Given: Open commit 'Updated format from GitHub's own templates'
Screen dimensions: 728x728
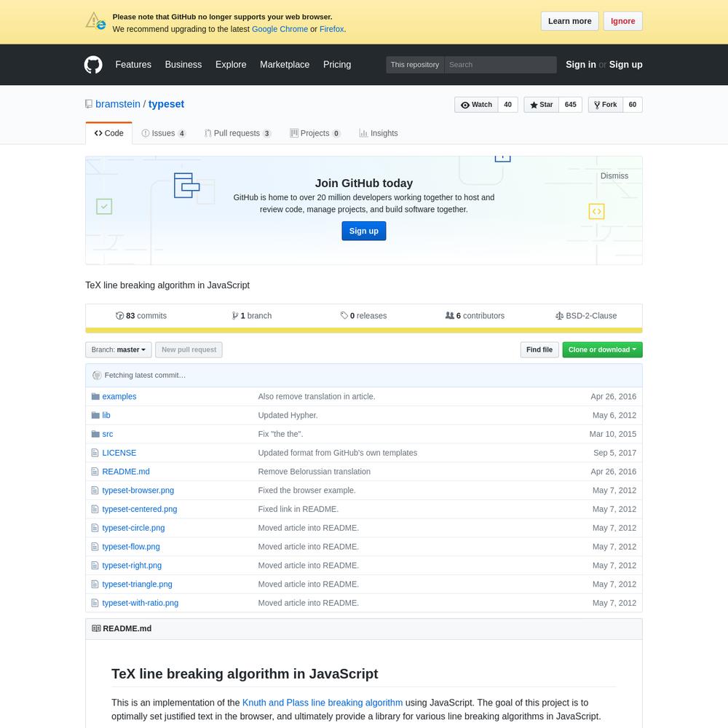Looking at the screenshot, I should [x=338, y=453].
